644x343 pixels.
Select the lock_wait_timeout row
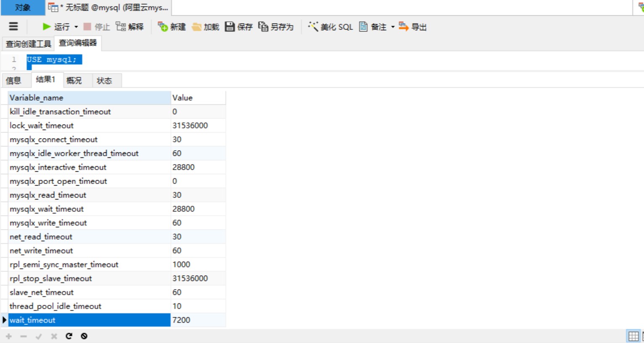(x=89, y=125)
